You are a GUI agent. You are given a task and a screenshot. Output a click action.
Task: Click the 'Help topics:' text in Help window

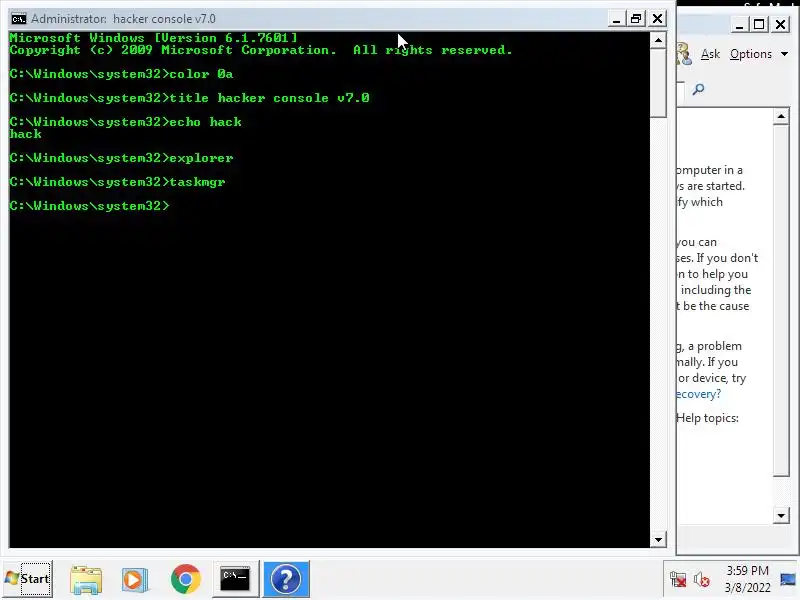click(707, 418)
